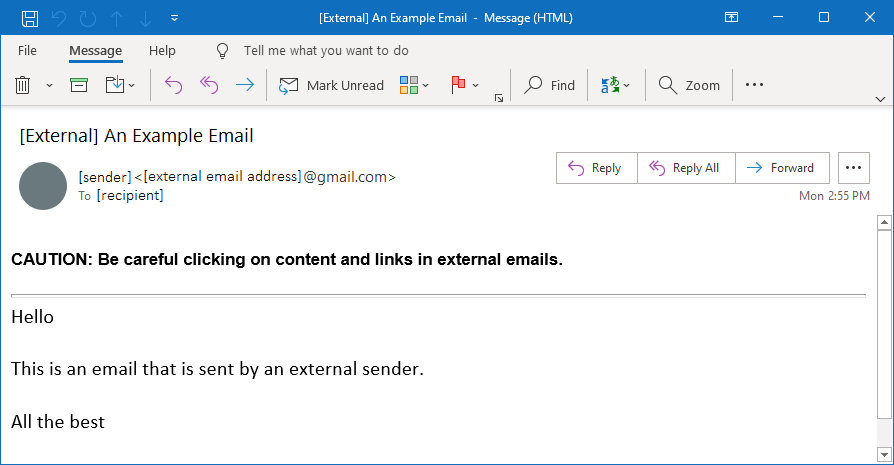Click the Forward button in message header
This screenshot has height=465, width=894.
[782, 168]
